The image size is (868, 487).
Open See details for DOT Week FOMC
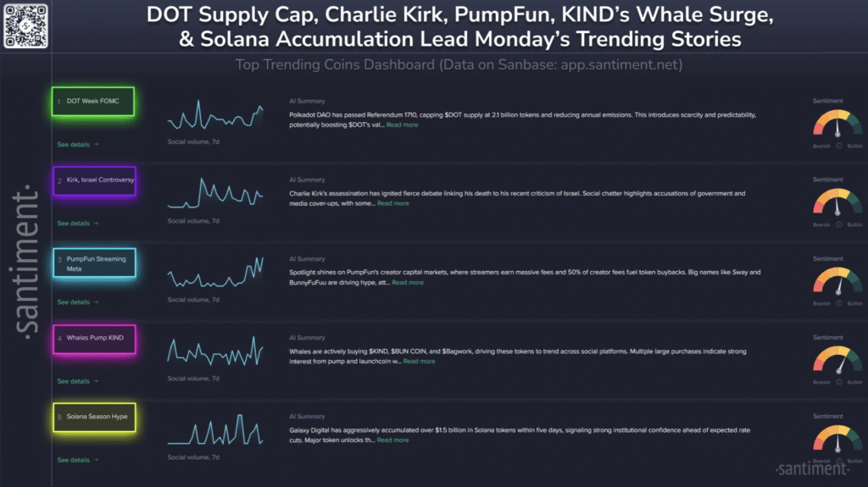click(77, 145)
